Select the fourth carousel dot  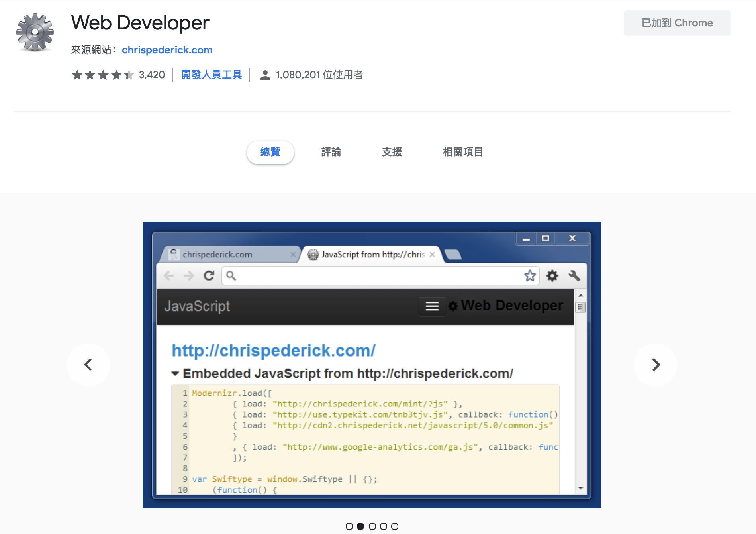click(x=384, y=526)
